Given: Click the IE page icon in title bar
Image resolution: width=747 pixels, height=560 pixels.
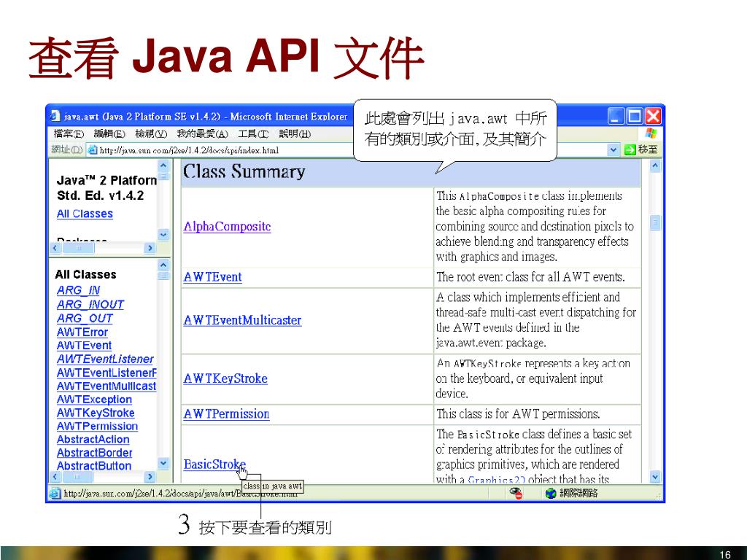Looking at the screenshot, I should (x=55, y=117).
